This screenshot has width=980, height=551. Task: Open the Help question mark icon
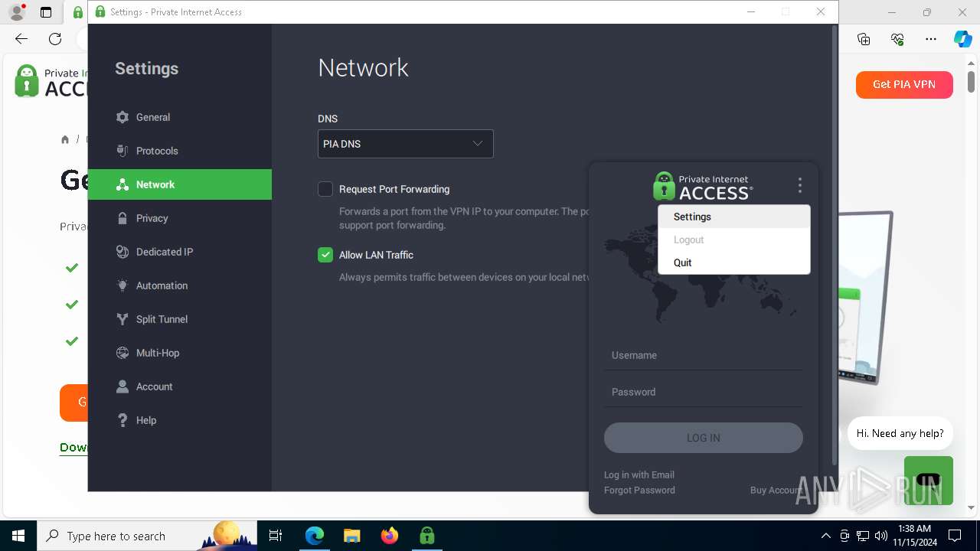(x=122, y=420)
